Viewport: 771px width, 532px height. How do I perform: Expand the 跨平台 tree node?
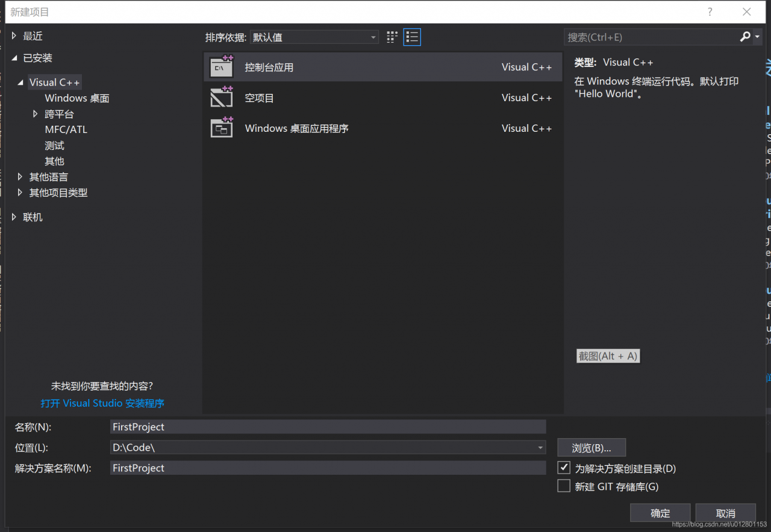36,114
